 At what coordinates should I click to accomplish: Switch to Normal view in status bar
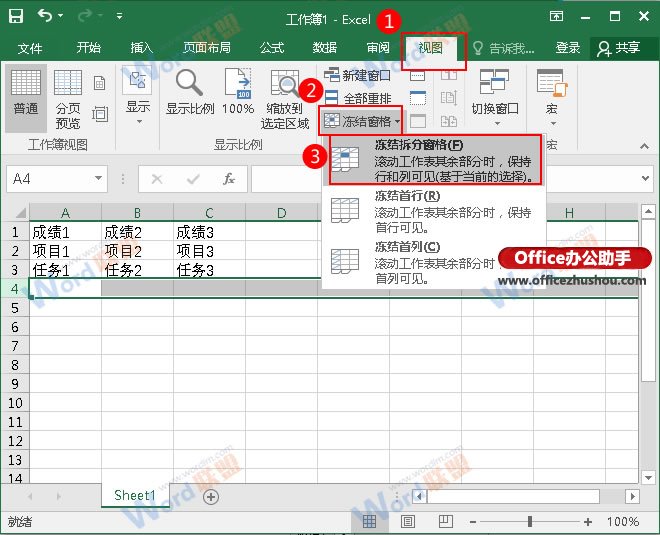point(370,522)
